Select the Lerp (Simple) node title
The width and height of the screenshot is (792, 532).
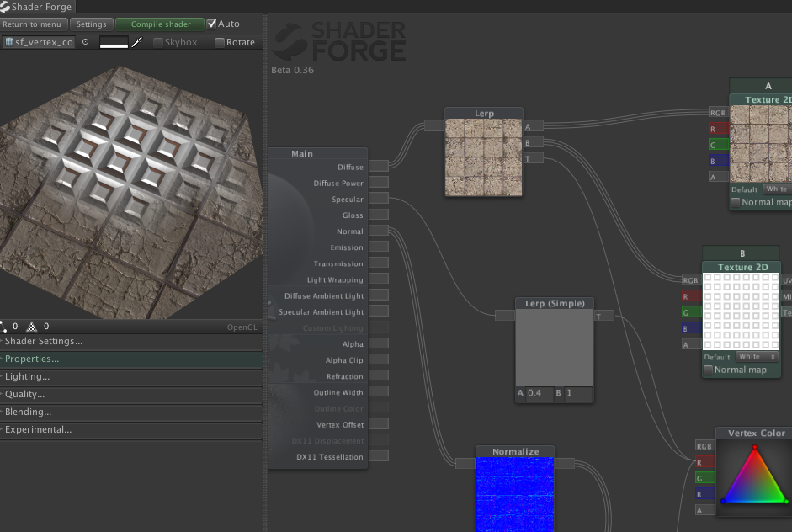[555, 303]
